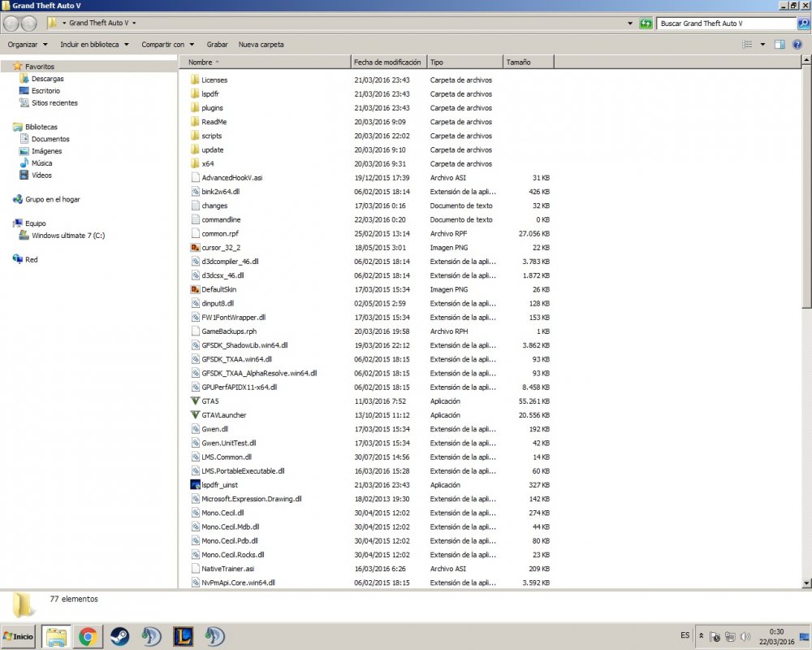Image resolution: width=812 pixels, height=650 pixels.
Task: Open the help question mark icon
Action: pos(798,45)
